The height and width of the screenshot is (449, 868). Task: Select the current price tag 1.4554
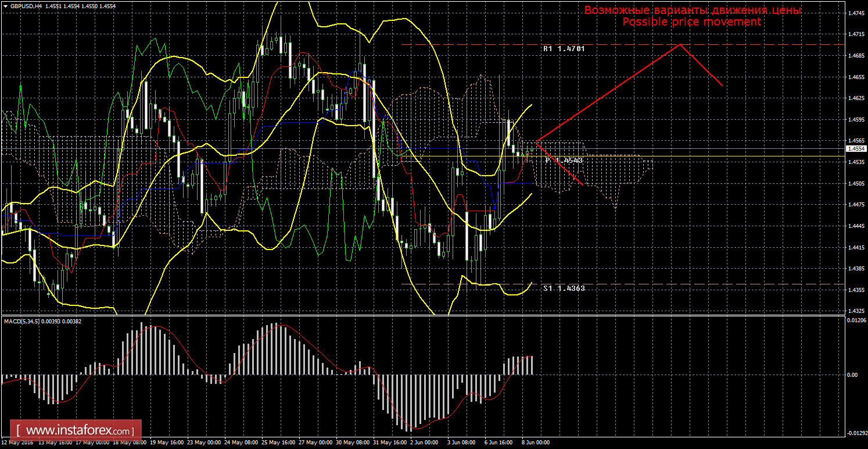[855, 149]
